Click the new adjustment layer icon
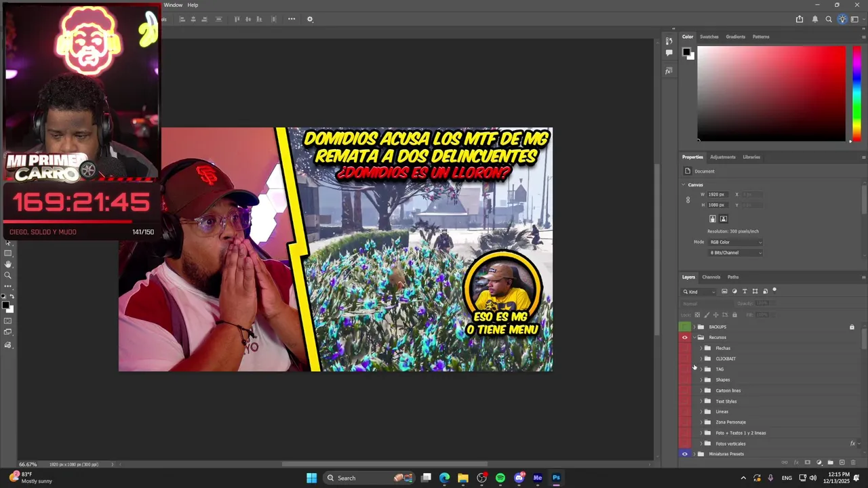868x488 pixels. tap(819, 462)
